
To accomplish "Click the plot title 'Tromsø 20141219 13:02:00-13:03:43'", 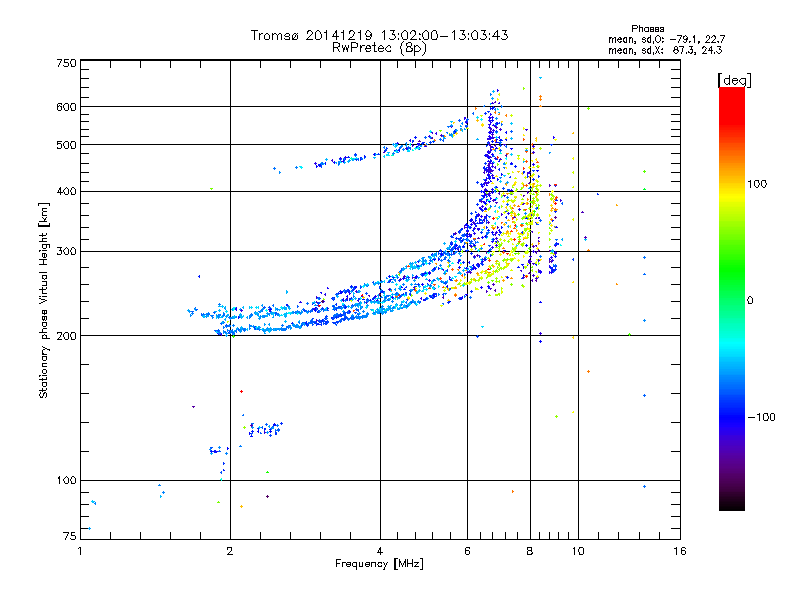I will [379, 35].
